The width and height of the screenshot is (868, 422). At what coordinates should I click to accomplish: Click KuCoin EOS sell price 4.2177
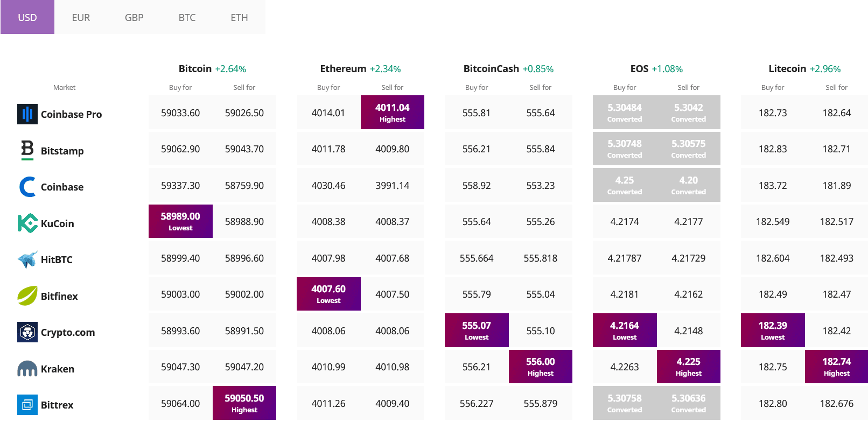(x=689, y=221)
